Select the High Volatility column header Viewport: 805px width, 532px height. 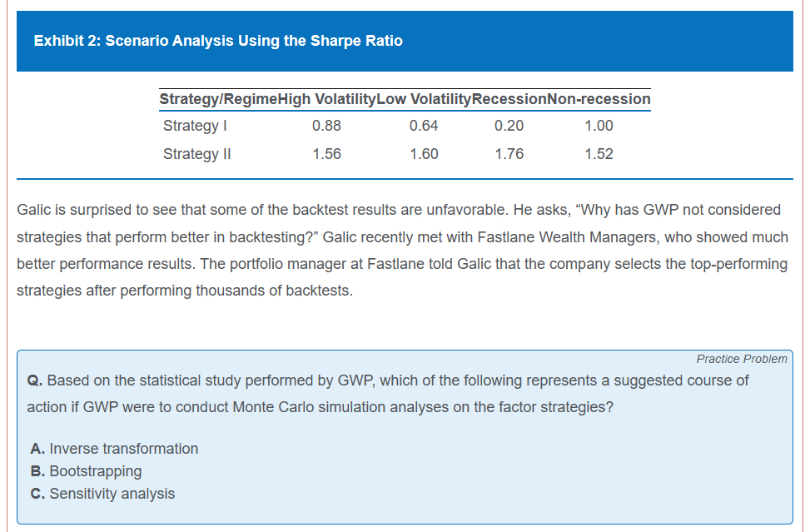click(326, 99)
